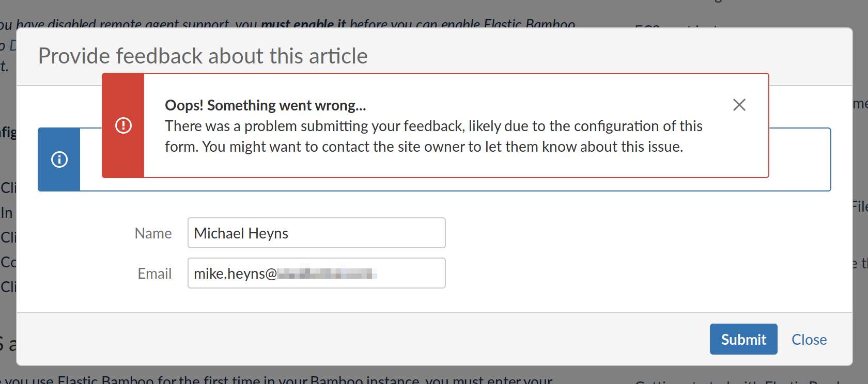The height and width of the screenshot is (384, 868).
Task: Click the blurred email domain text
Action: [327, 273]
